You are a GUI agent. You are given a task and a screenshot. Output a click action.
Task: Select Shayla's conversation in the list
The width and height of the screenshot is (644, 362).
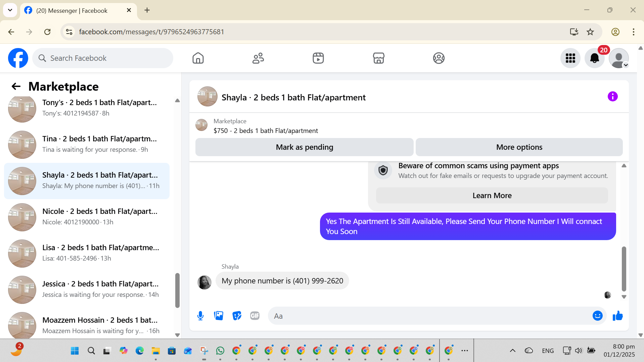[x=87, y=181]
